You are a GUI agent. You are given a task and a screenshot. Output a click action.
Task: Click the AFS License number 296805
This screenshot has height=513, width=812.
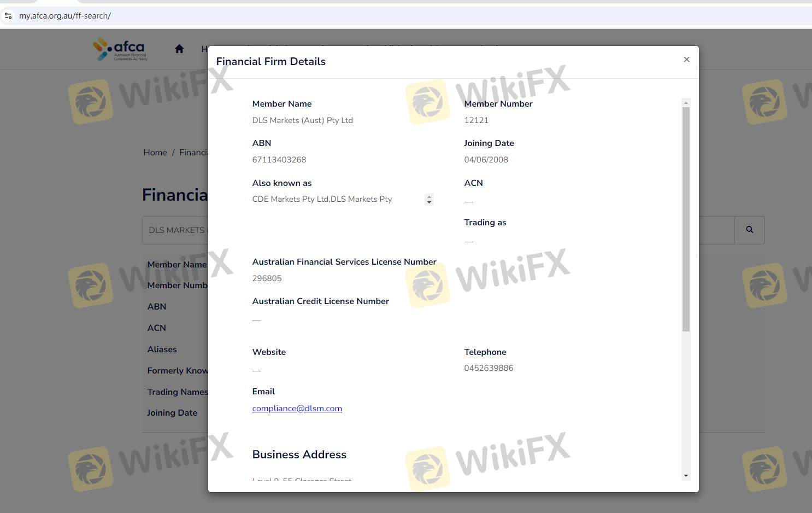(x=267, y=278)
